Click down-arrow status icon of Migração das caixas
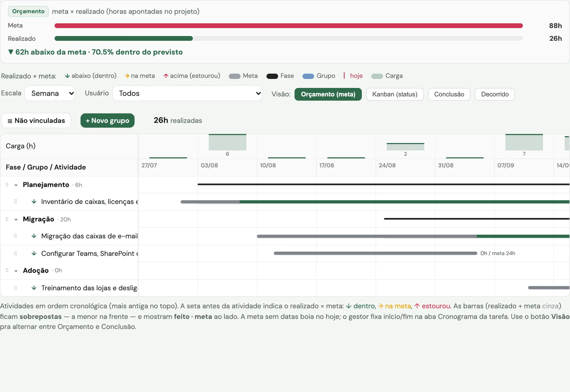The image size is (570, 392). coord(34,236)
